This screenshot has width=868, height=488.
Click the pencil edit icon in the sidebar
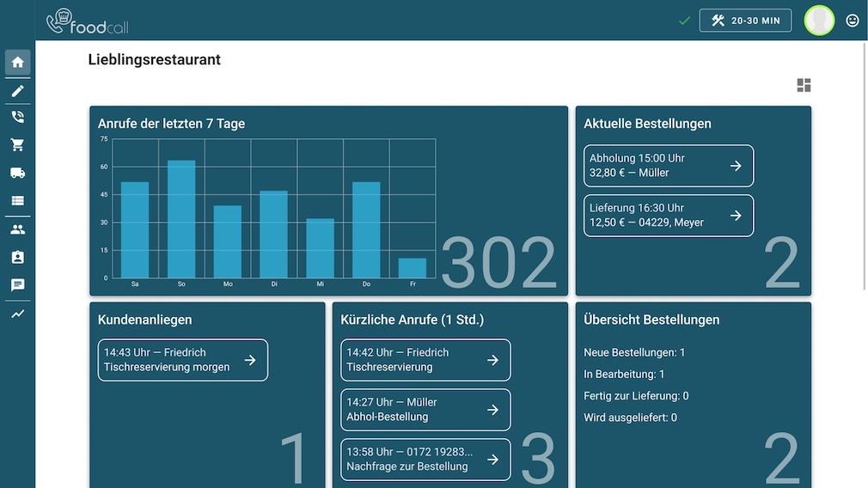coord(17,91)
